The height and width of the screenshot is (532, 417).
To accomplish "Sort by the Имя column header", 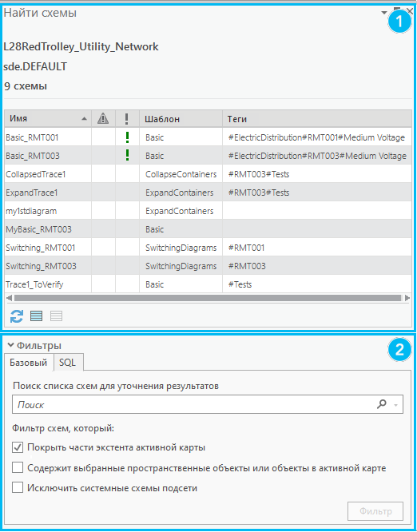I will (x=48, y=119).
